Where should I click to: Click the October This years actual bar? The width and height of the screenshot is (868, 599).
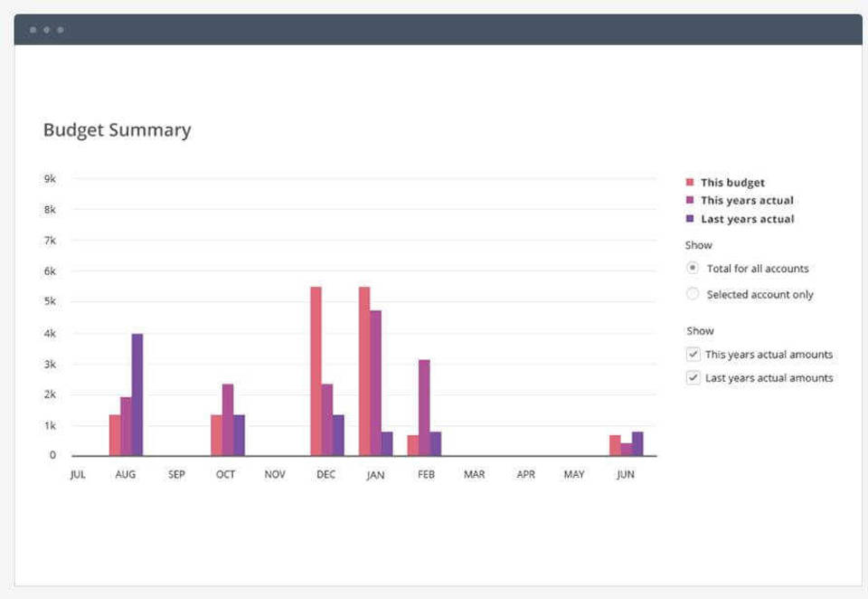(x=228, y=420)
